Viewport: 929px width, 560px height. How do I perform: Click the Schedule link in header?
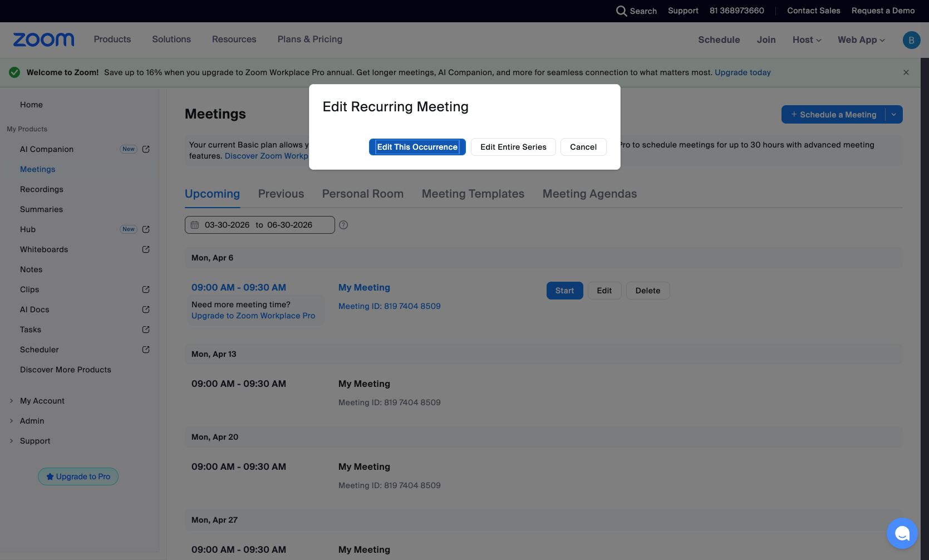719,40
